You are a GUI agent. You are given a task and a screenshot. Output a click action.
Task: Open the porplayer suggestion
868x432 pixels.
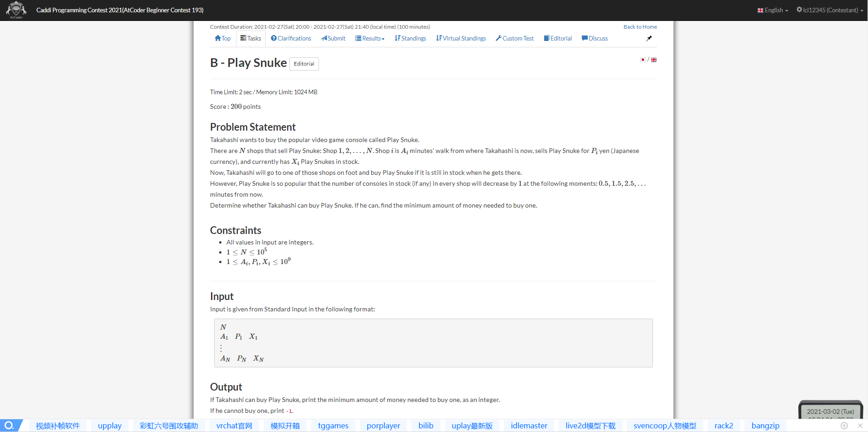(x=384, y=426)
